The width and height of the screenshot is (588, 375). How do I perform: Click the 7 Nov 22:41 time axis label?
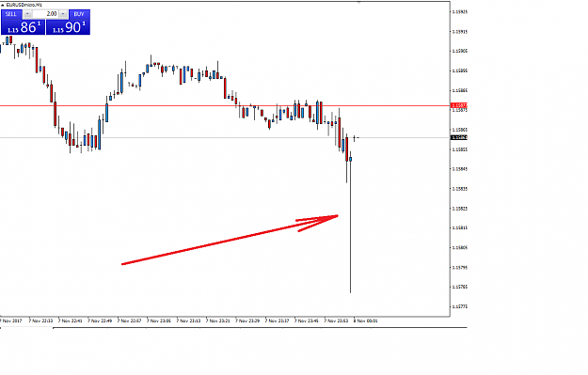(71, 321)
